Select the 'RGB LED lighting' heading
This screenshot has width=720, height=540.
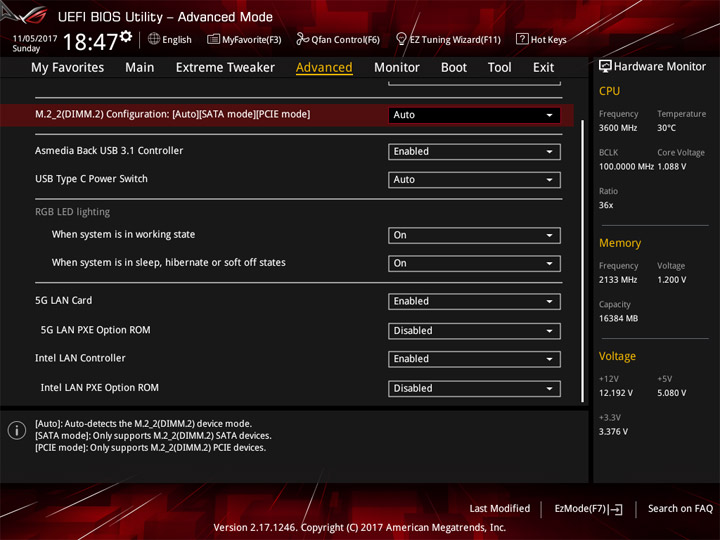click(73, 212)
